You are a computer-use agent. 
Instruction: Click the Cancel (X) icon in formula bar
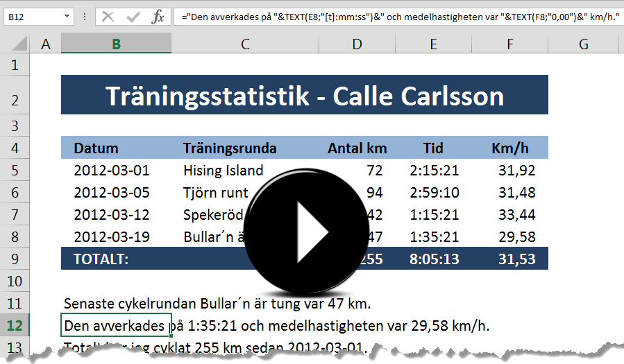(108, 17)
